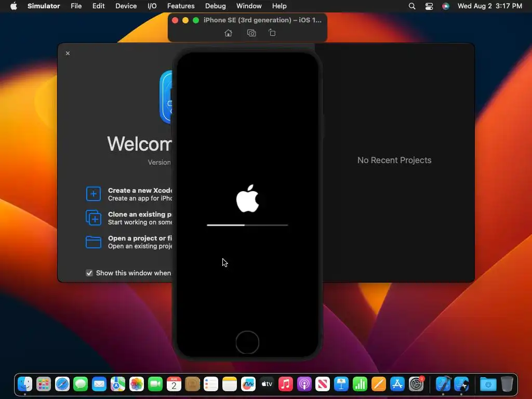This screenshot has width=532, height=399.
Task: Open the Edit menu
Action: [98, 6]
